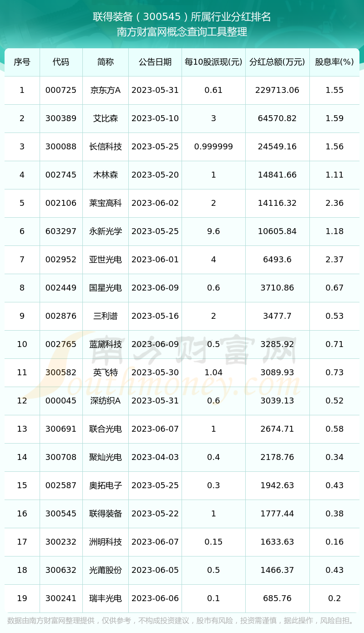
Task: Click the 简称 column header
Action: [x=106, y=62]
